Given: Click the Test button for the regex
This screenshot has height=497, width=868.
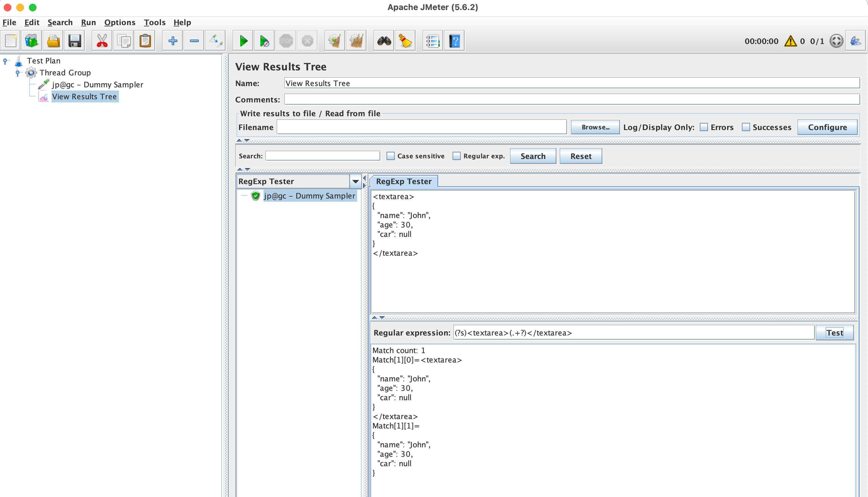Looking at the screenshot, I should click(835, 332).
